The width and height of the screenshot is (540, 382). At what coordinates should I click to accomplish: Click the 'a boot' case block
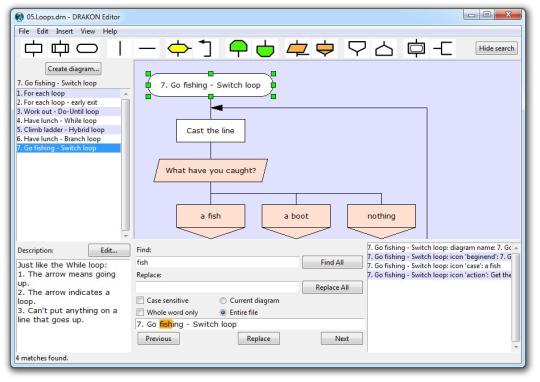[296, 221]
